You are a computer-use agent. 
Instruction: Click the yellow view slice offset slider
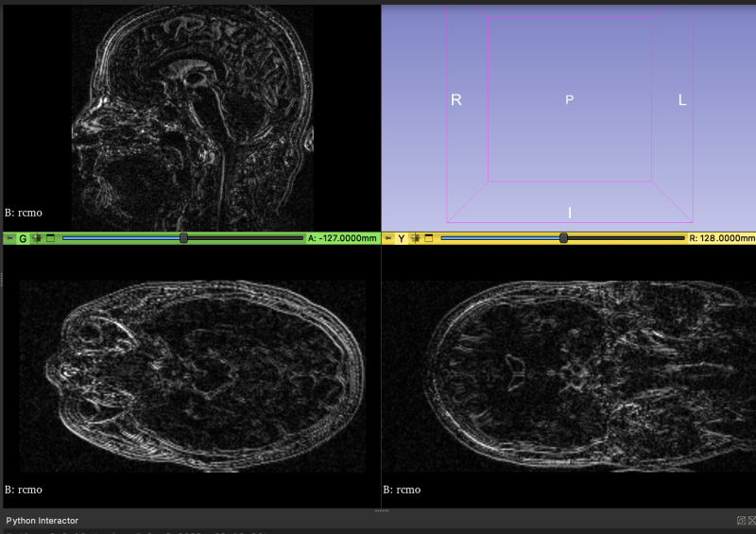(562, 238)
